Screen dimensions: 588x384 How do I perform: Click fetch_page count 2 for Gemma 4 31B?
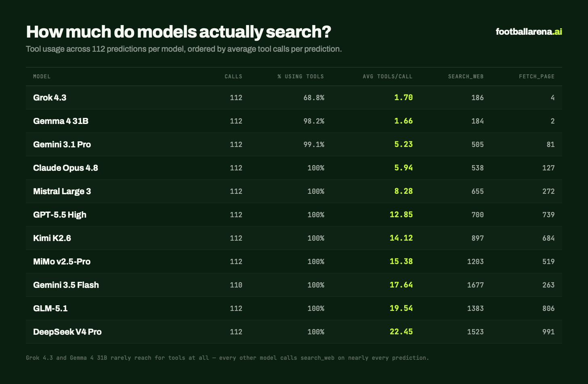pos(552,121)
